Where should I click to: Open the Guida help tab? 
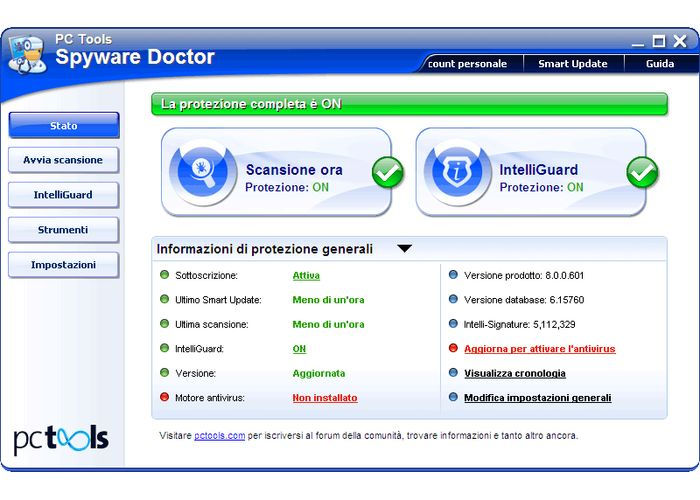tap(660, 64)
